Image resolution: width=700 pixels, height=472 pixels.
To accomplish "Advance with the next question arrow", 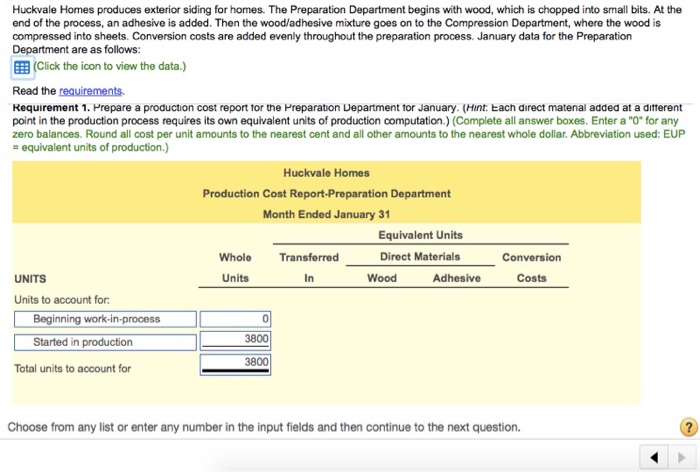I will pyautogui.click(x=682, y=457).
